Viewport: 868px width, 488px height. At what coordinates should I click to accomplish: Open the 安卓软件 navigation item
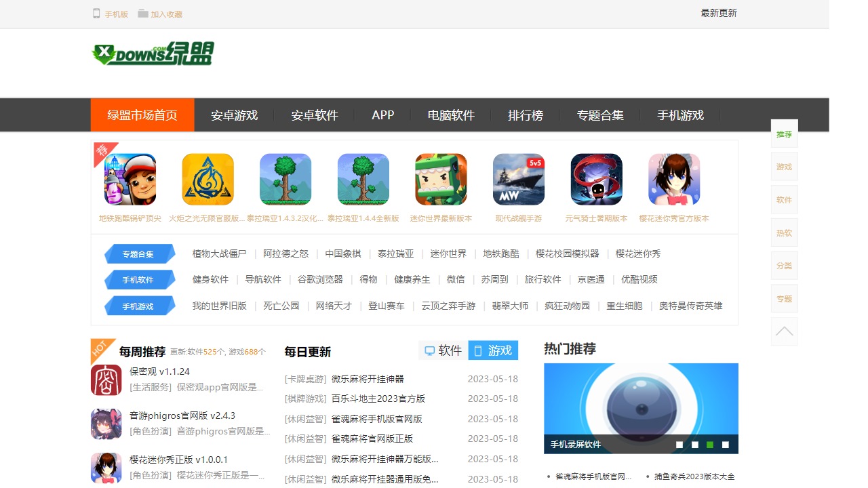point(315,115)
